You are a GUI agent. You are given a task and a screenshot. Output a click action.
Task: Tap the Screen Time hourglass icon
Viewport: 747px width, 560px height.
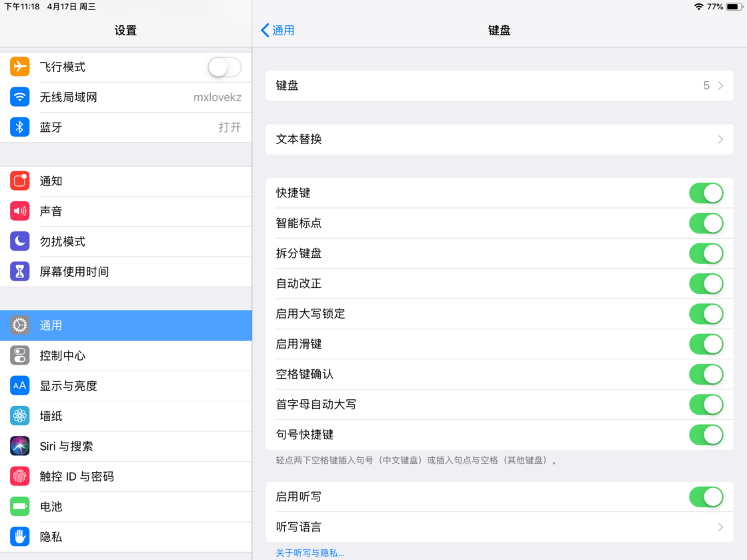pyautogui.click(x=19, y=271)
